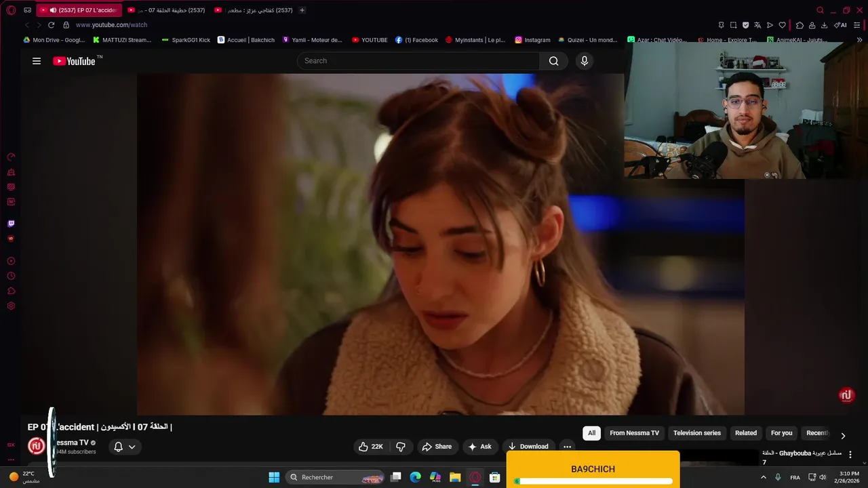Dislike the video
The width and height of the screenshot is (868, 488).
[401, 447]
